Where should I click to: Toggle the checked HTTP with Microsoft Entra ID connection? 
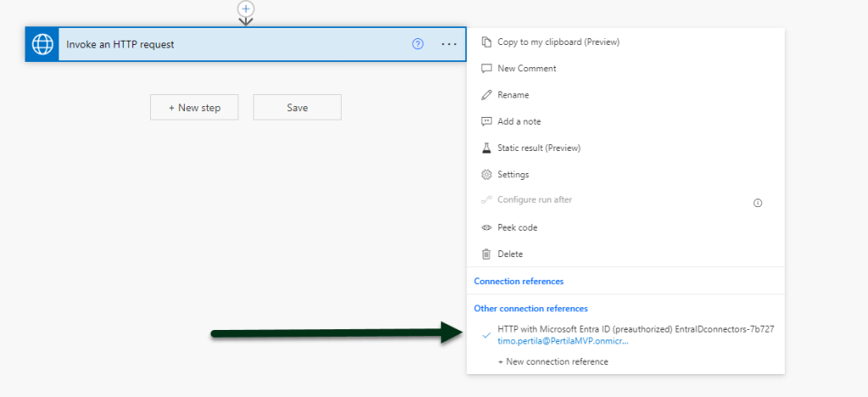point(486,335)
